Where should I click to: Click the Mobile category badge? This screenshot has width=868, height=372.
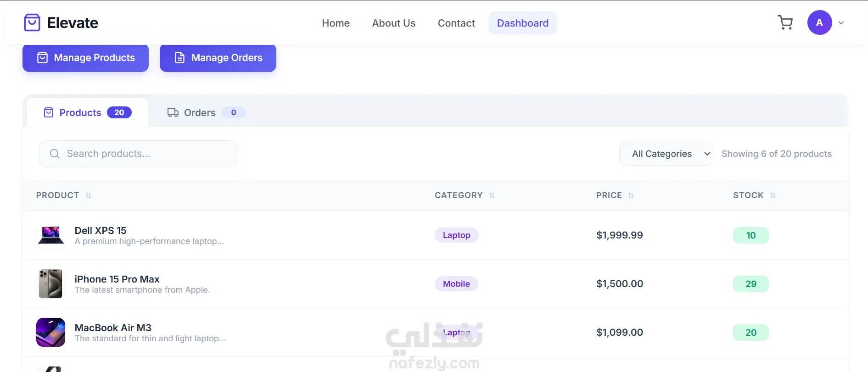tap(456, 284)
